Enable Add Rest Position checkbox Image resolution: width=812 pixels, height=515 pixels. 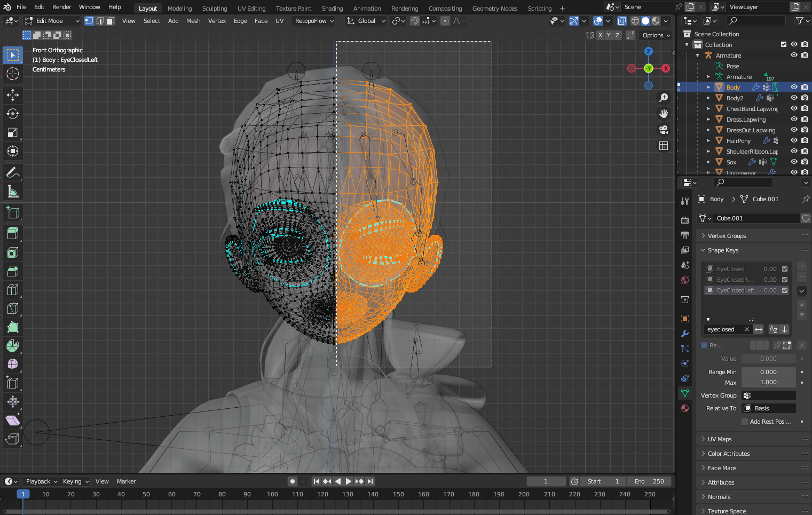coord(745,422)
